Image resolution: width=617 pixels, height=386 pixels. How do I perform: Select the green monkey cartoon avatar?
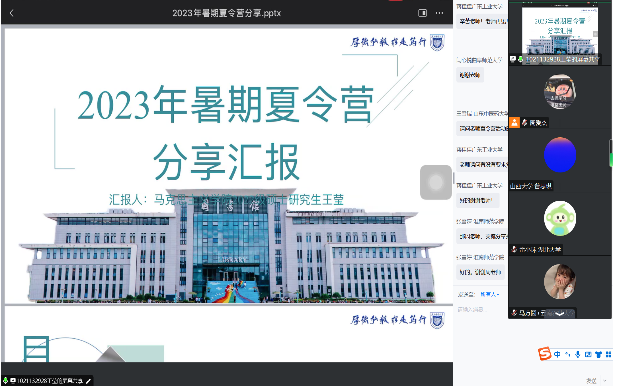click(x=560, y=218)
